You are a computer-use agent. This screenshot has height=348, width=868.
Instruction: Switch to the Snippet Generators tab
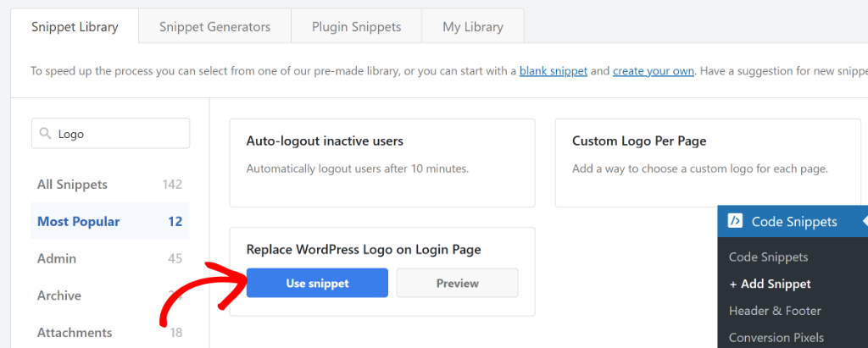pos(214,27)
